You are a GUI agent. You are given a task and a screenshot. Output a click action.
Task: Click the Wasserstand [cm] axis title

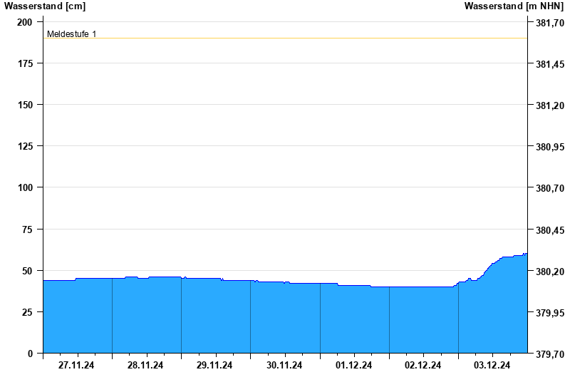pos(45,6)
